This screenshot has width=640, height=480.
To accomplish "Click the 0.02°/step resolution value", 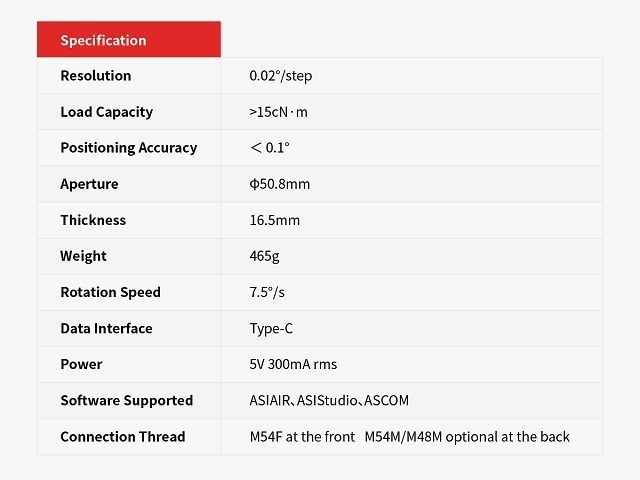I will click(x=281, y=76).
